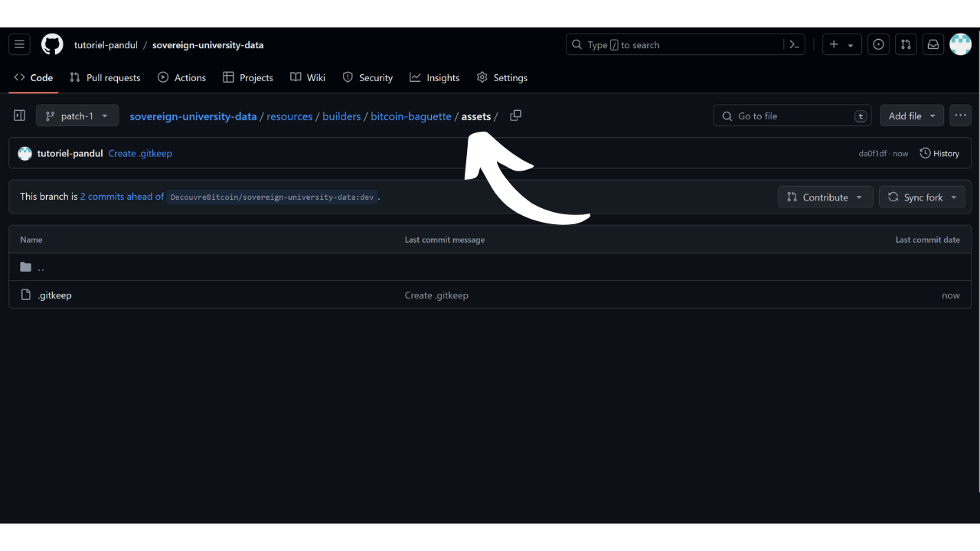Open the History commits link
Viewport: 980px width, 551px height.
tap(939, 153)
